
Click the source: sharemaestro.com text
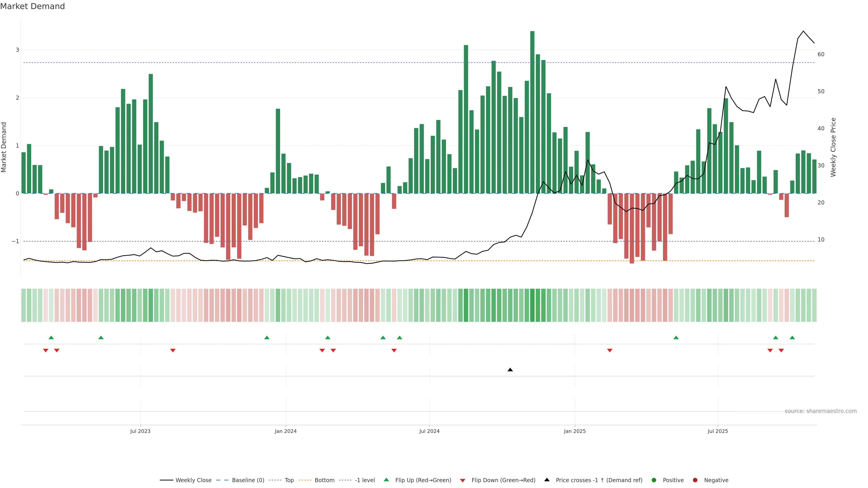click(821, 411)
